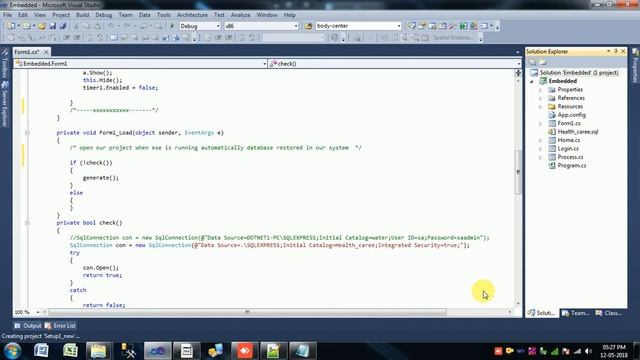640x360 pixels.
Task: Click the Open File folder icon
Action: tap(42, 26)
